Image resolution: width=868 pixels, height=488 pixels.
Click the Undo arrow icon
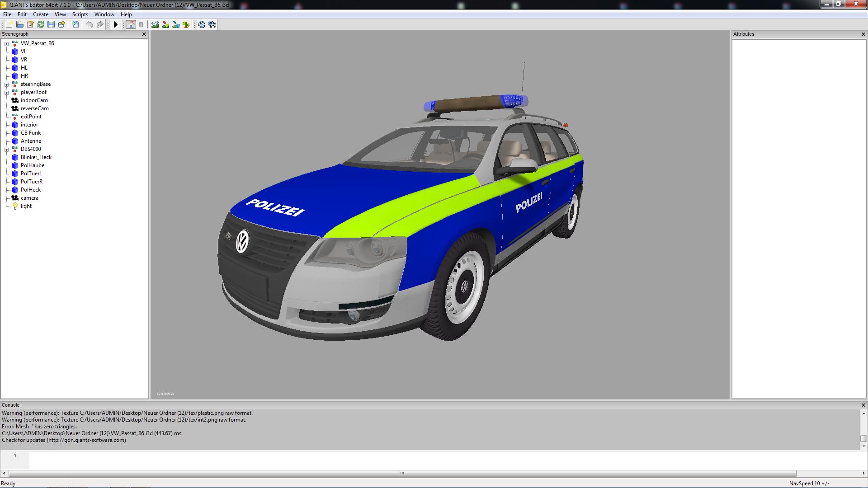coord(90,24)
